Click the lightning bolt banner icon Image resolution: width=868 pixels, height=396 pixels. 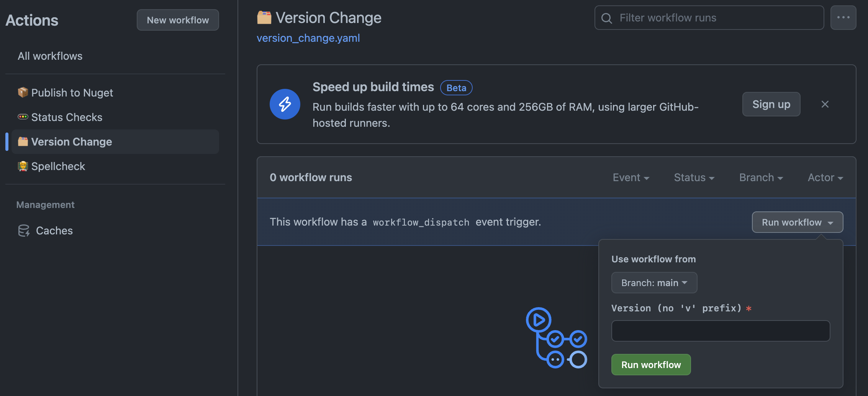pos(285,104)
